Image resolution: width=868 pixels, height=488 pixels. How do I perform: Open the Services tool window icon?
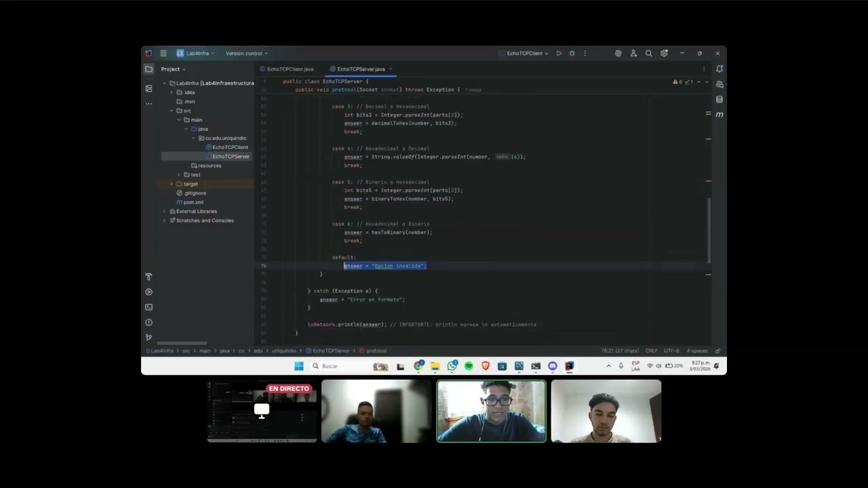[149, 292]
